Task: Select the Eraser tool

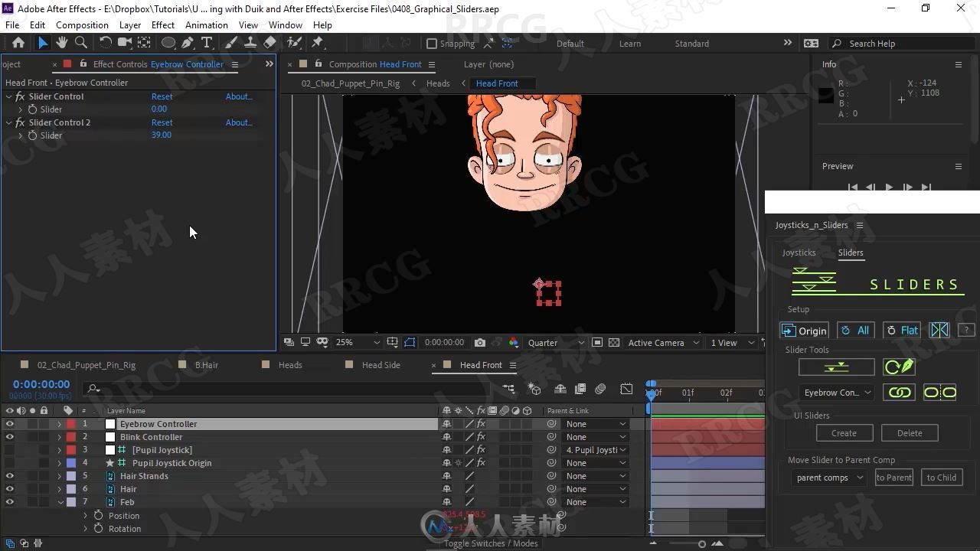Action: click(x=269, y=44)
